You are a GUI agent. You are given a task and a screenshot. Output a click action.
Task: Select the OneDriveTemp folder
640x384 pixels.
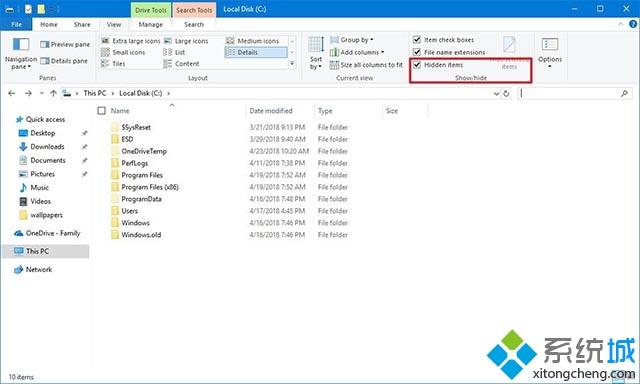(x=144, y=151)
